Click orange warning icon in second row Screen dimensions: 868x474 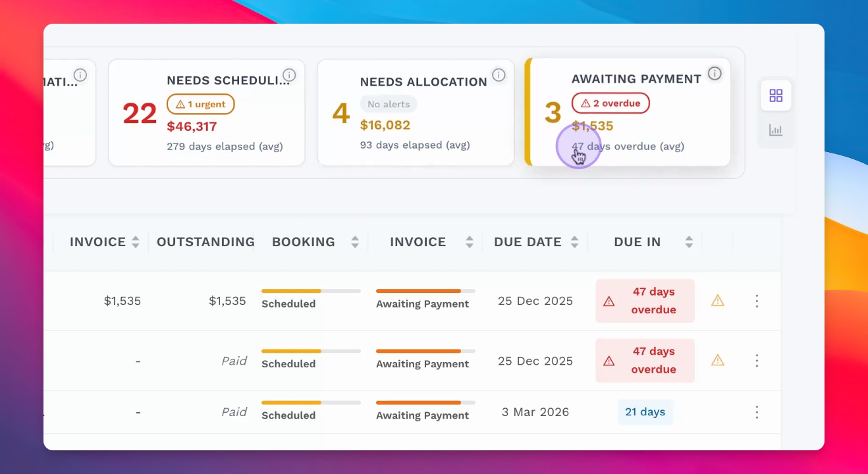coord(718,361)
